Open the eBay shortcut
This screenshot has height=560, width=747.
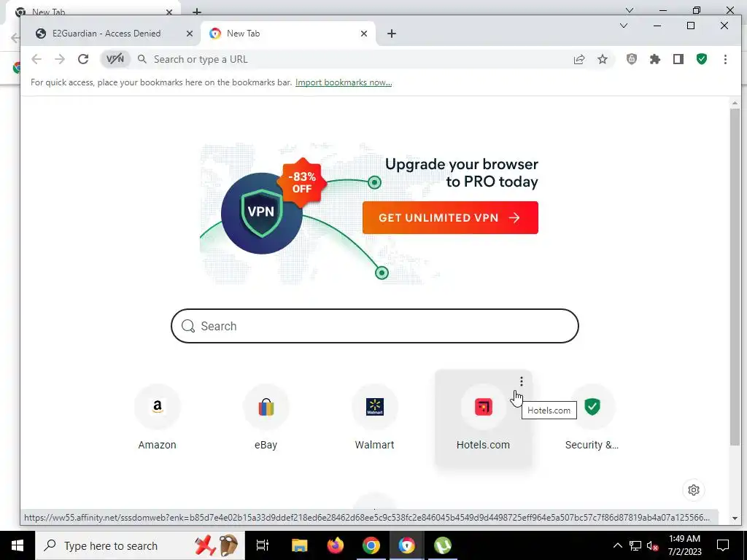[266, 418]
